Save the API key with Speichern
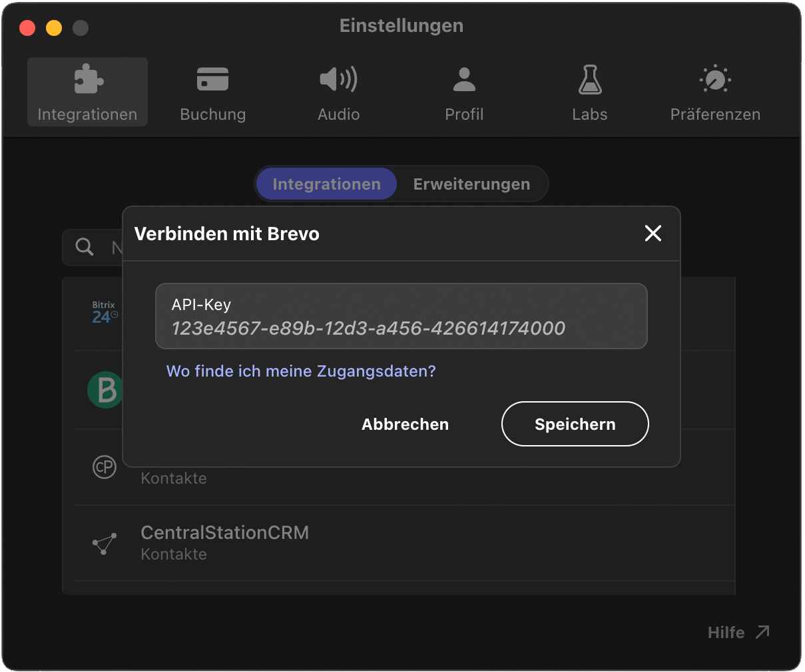 [575, 424]
